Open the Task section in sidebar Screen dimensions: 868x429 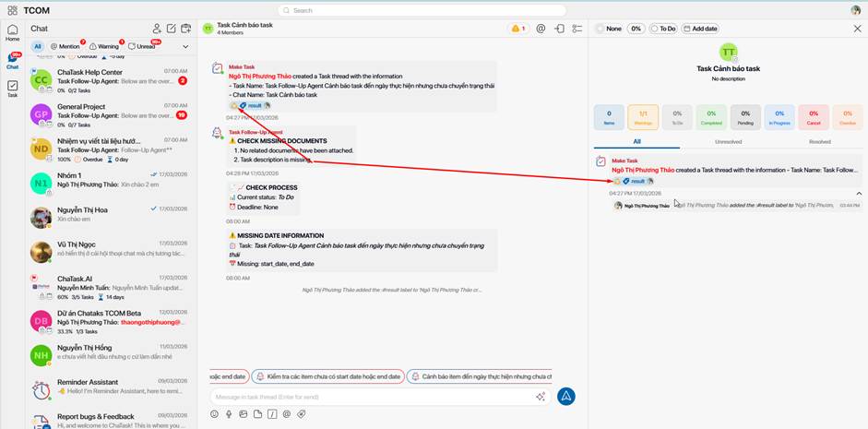click(x=12, y=89)
